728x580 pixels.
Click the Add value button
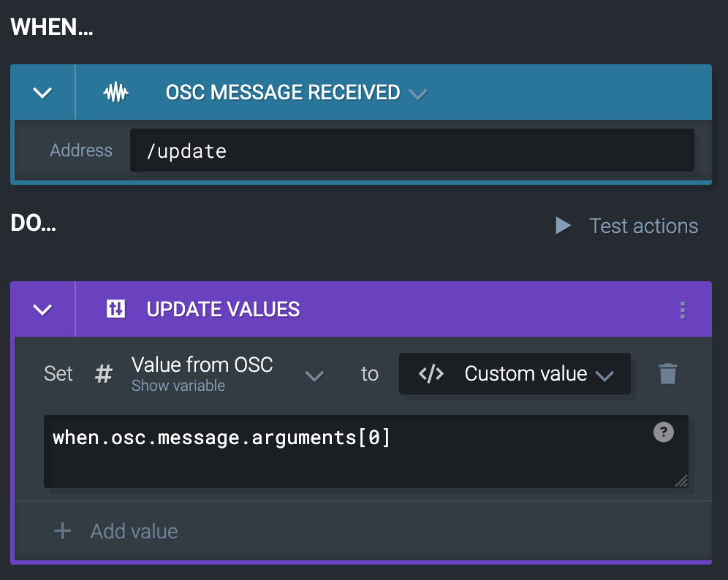(134, 530)
